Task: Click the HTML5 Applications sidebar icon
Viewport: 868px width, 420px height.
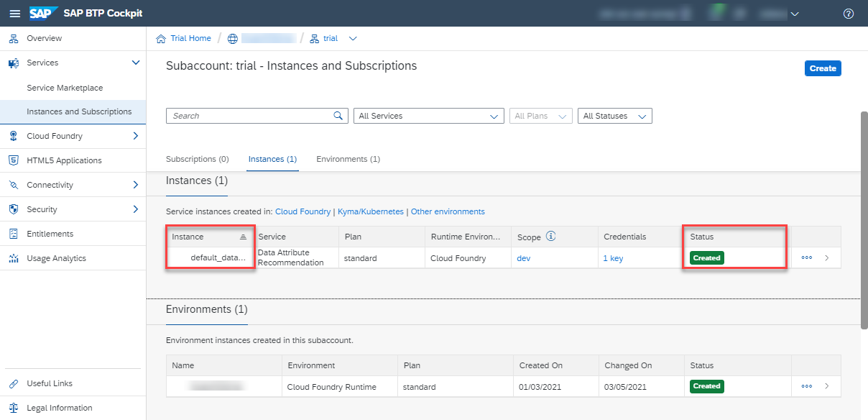Action: pyautogui.click(x=13, y=160)
